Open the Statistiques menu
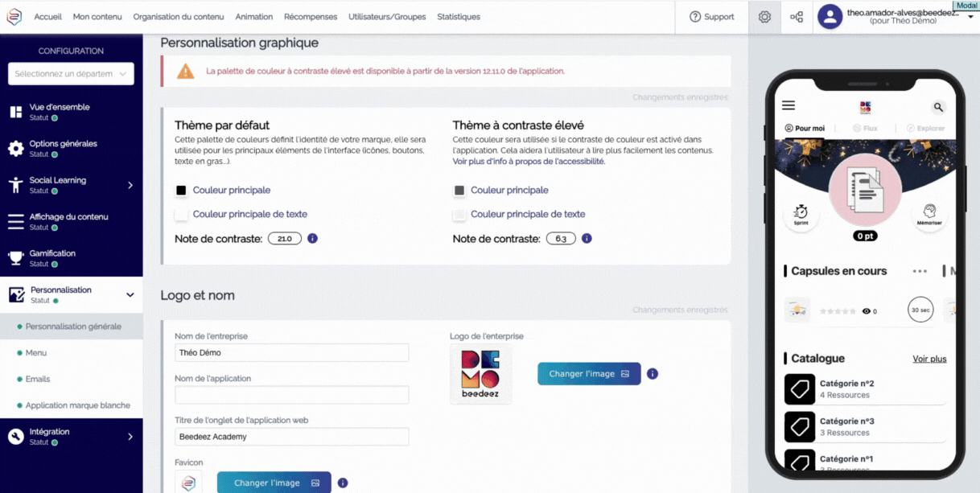Screen dimensions: 980x493 (459, 17)
